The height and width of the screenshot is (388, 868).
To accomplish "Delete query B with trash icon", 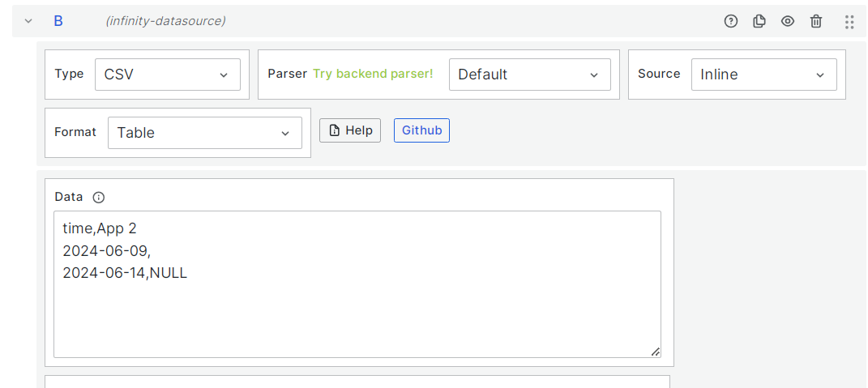I will (816, 21).
